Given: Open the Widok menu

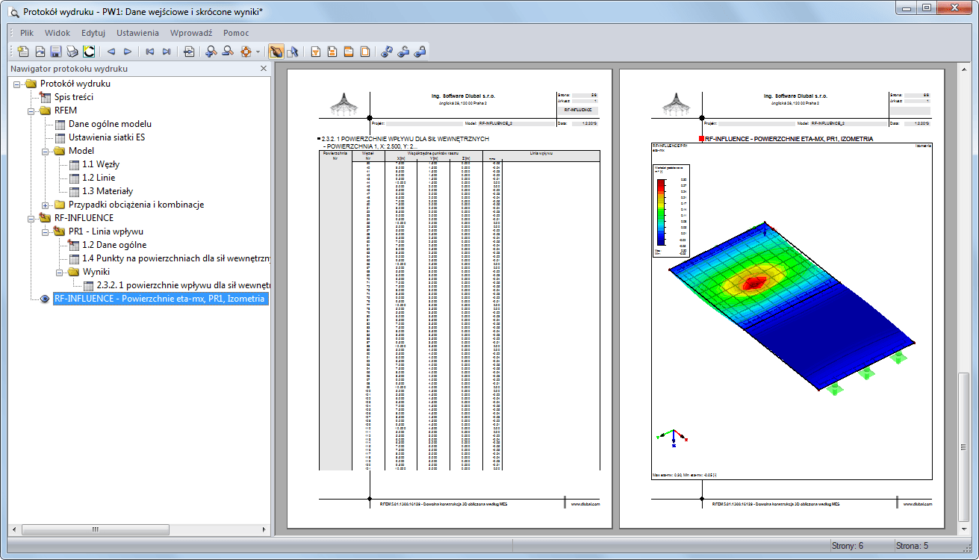Looking at the screenshot, I should point(58,33).
